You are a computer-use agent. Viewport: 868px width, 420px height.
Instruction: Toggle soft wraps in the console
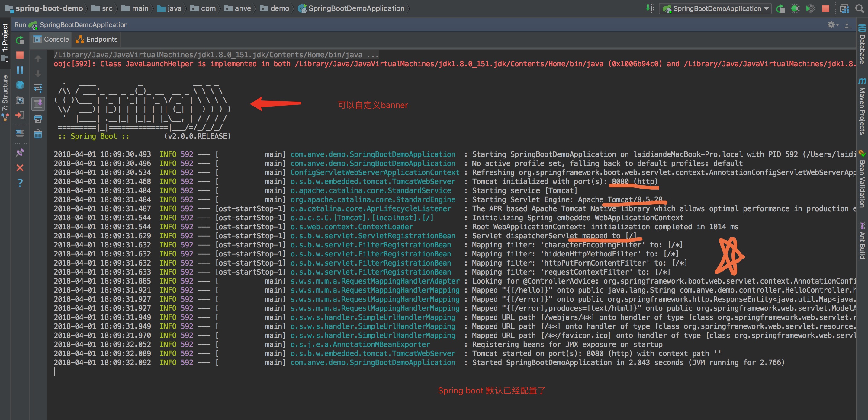pos(38,88)
